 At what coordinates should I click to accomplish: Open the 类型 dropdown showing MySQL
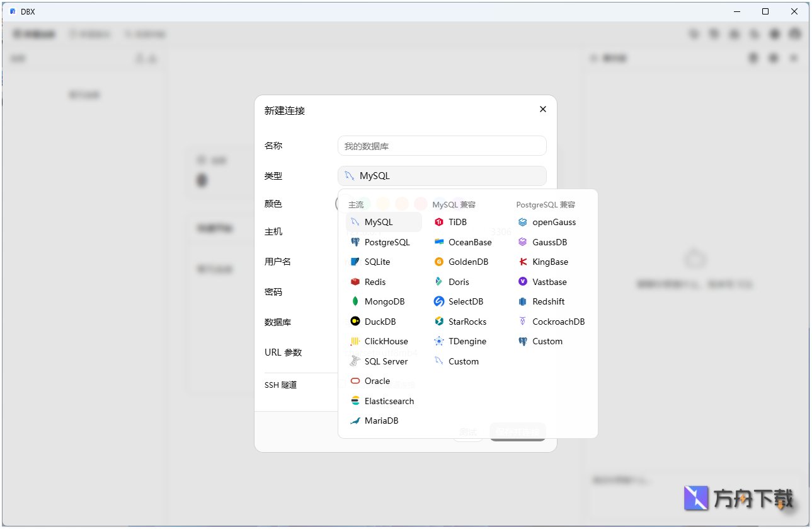(x=442, y=176)
